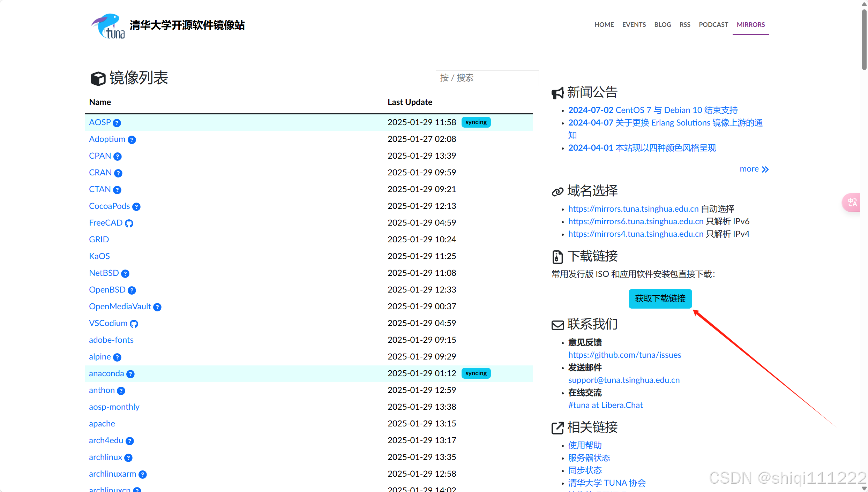Click the TUNA logo in header
The image size is (868, 492).
pos(108,26)
